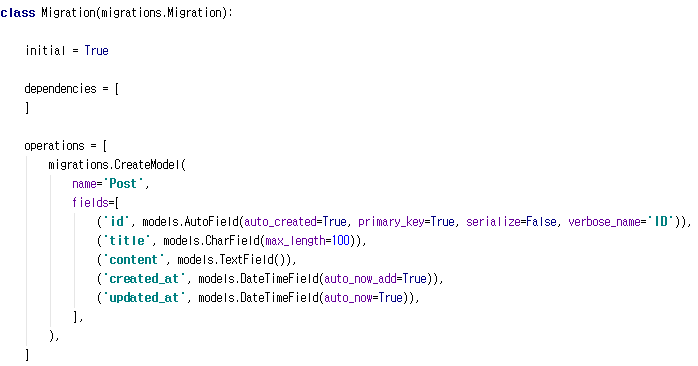This screenshot has width=698, height=366.
Task: Click the 'created_at' string literal
Action: [144, 279]
